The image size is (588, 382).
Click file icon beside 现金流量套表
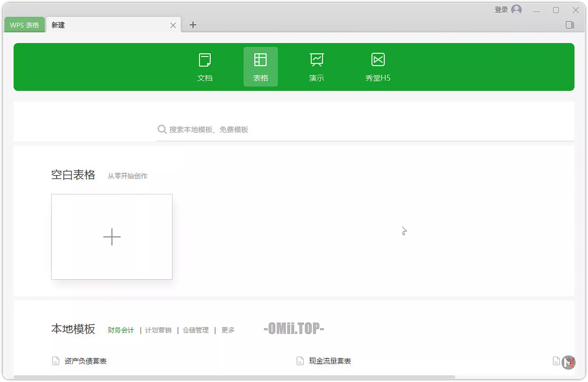coord(300,361)
